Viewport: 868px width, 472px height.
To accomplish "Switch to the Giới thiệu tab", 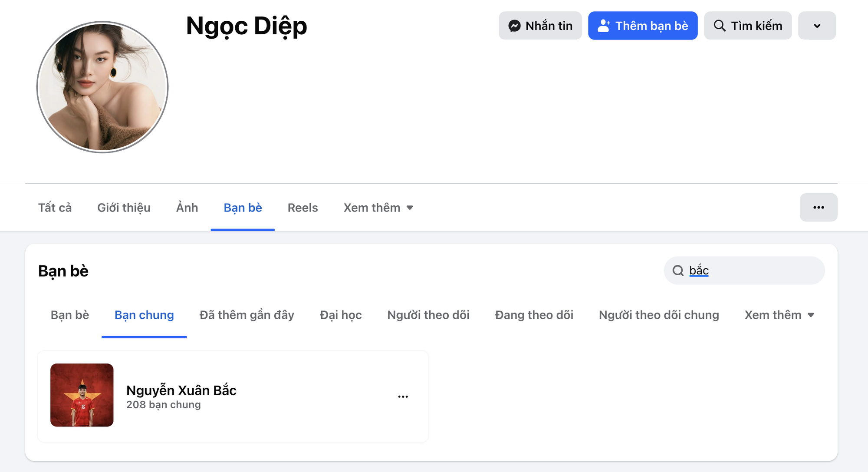I will 124,208.
